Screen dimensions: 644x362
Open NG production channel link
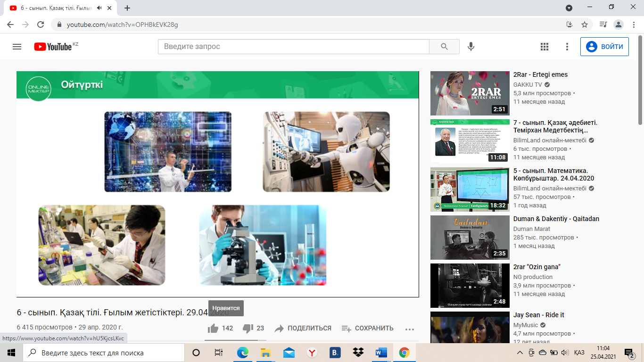tap(533, 277)
